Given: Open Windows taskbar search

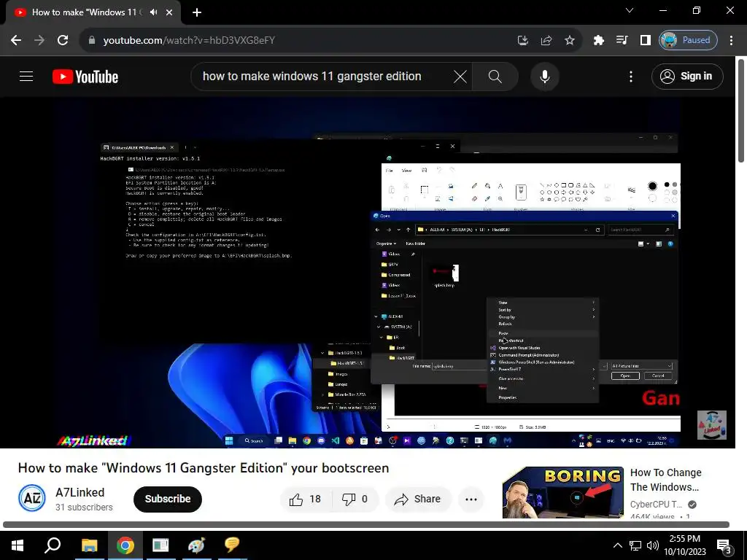Looking at the screenshot, I should [53, 545].
